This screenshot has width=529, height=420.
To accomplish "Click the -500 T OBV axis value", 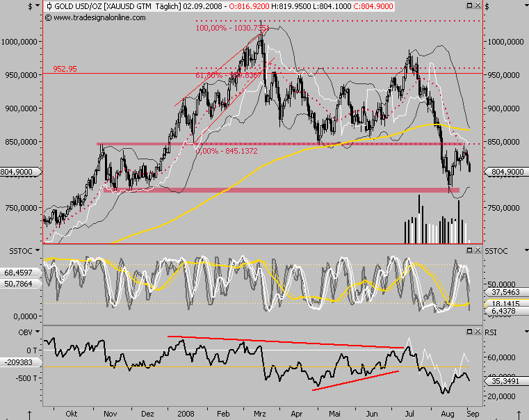I will click(26, 378).
